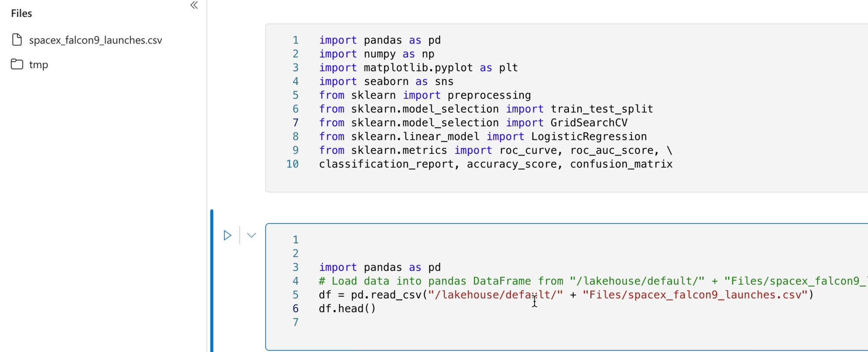Click the Files panel heading
Viewport: 868px width, 352px height.
tap(22, 13)
